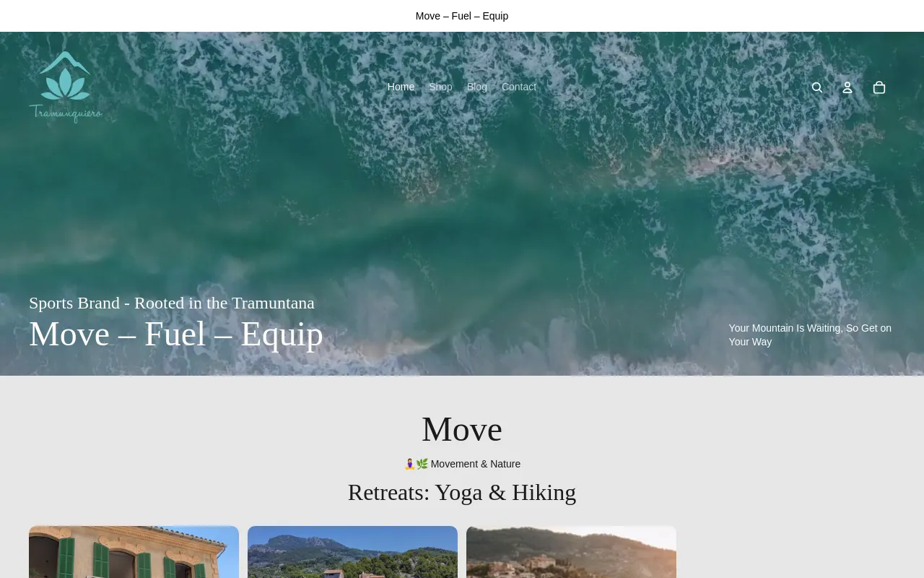Image resolution: width=924 pixels, height=578 pixels.
Task: Open the Blog menu item
Action: point(477,87)
